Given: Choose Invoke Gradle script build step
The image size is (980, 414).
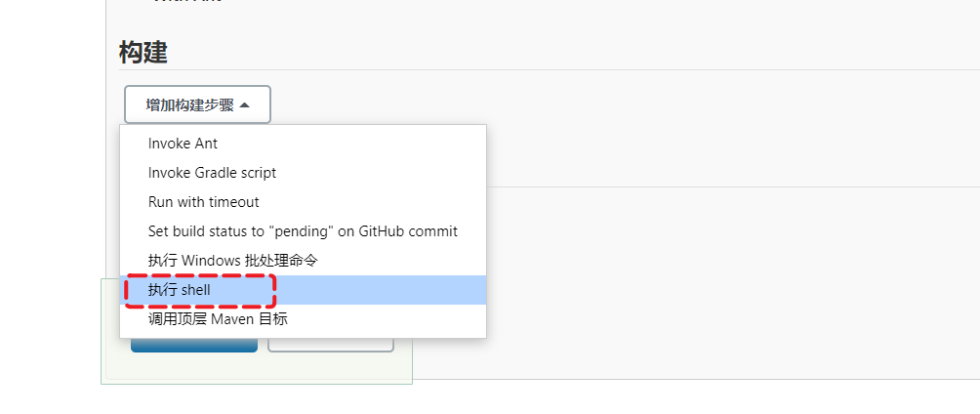Looking at the screenshot, I should point(212,173).
